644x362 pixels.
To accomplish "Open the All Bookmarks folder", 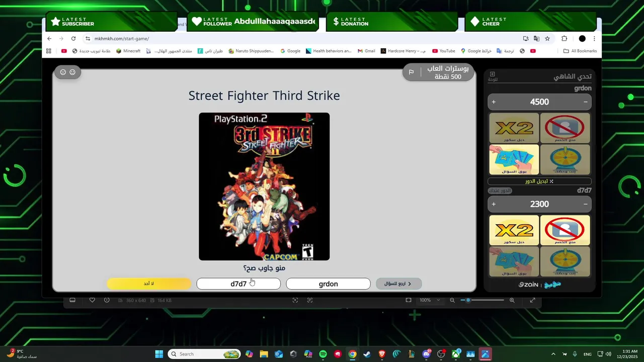I will tap(580, 51).
